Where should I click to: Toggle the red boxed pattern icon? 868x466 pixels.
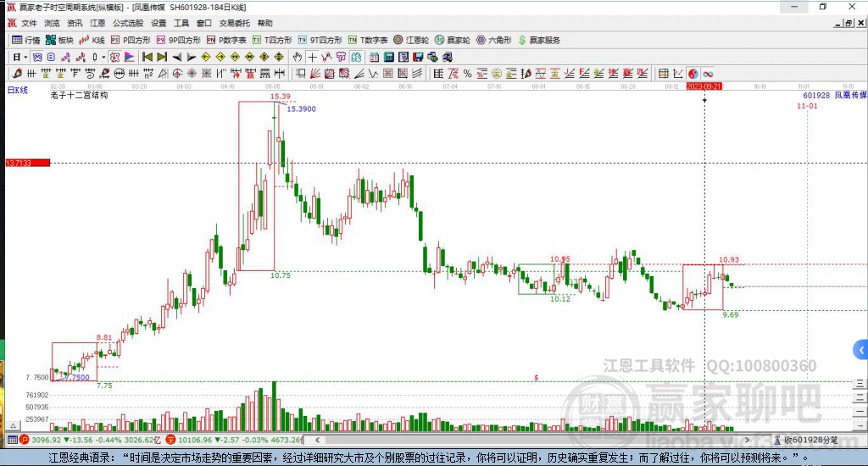[114, 57]
